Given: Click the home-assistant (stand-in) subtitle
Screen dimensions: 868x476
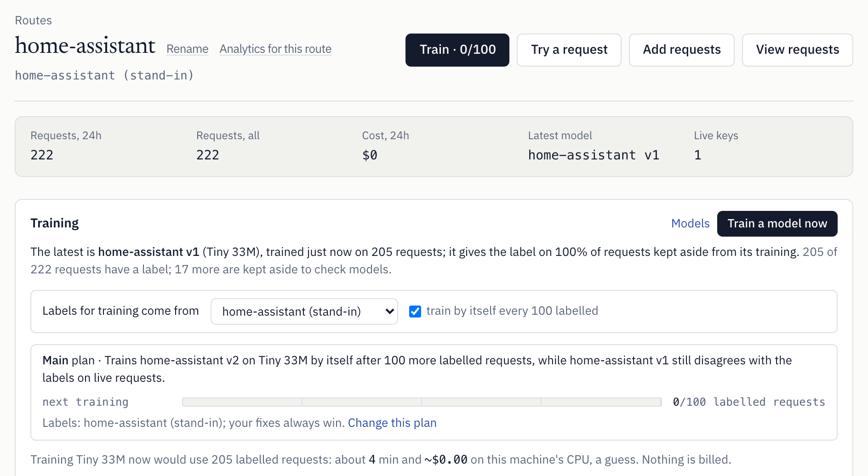Looking at the screenshot, I should pos(104,75).
